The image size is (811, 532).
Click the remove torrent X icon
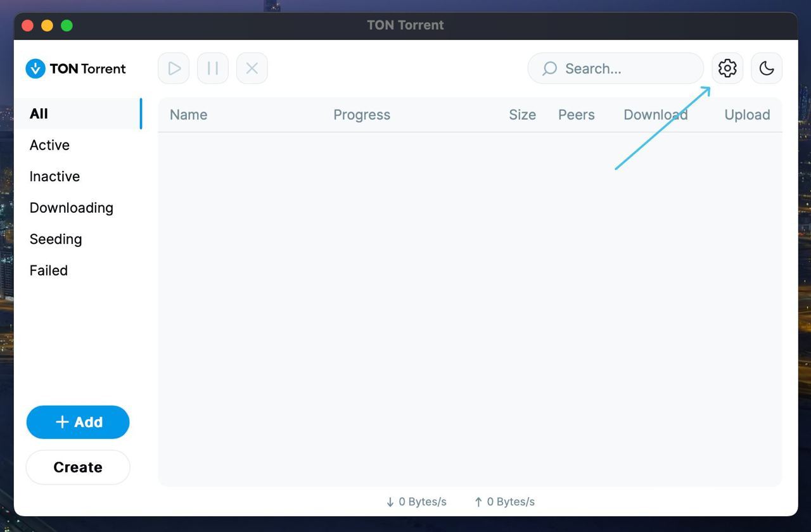tap(252, 68)
